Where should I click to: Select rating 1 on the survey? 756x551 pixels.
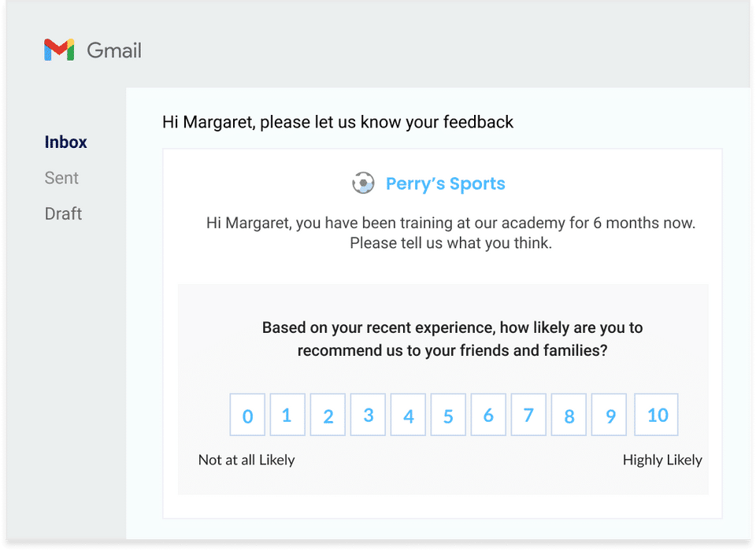(287, 415)
